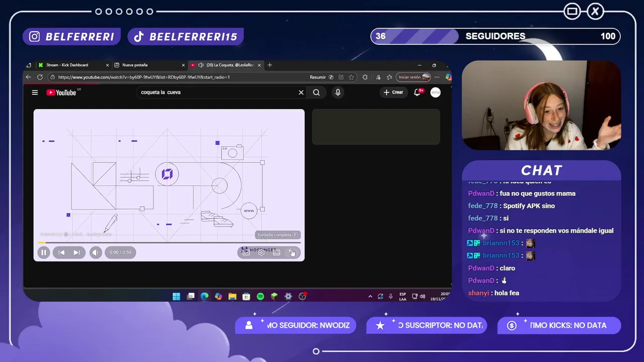Open YouTube notifications bell
644x362 pixels.
coord(418,93)
